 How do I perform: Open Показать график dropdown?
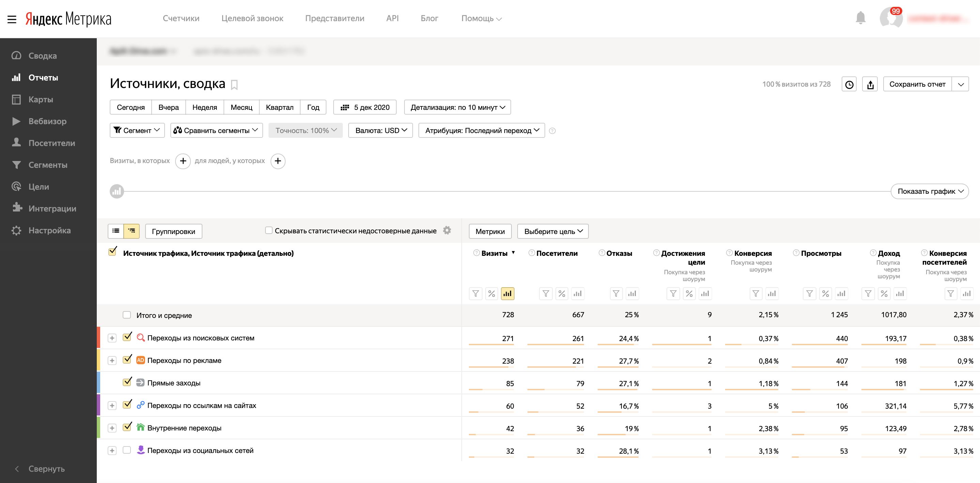pyautogui.click(x=930, y=191)
